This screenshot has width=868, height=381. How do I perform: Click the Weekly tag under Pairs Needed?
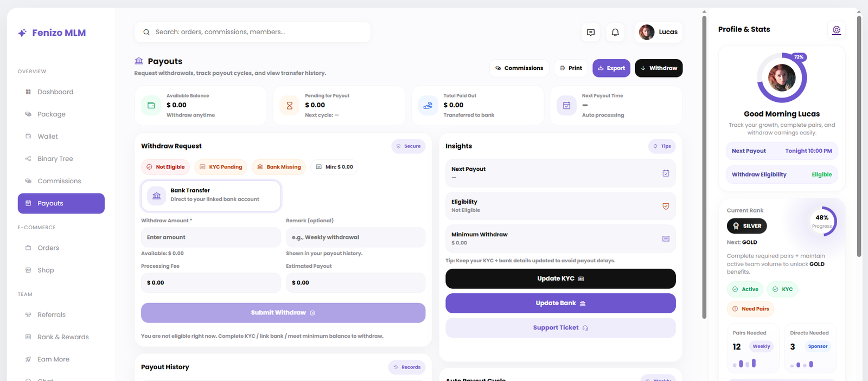[761, 346]
